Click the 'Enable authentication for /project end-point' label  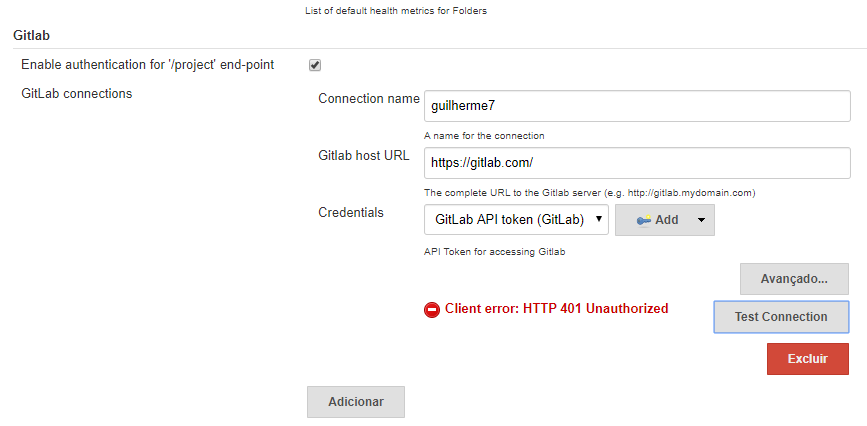pyautogui.click(x=148, y=65)
